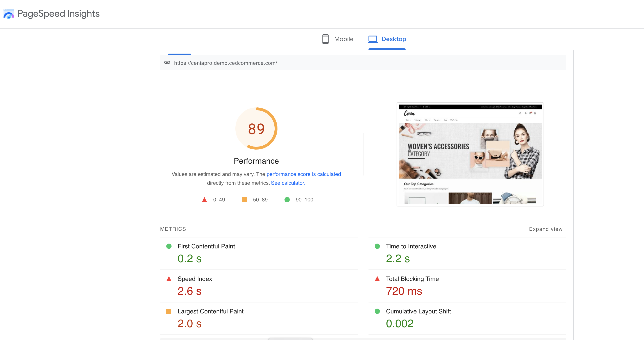Click the green circle 90–100 legend icon

(287, 200)
